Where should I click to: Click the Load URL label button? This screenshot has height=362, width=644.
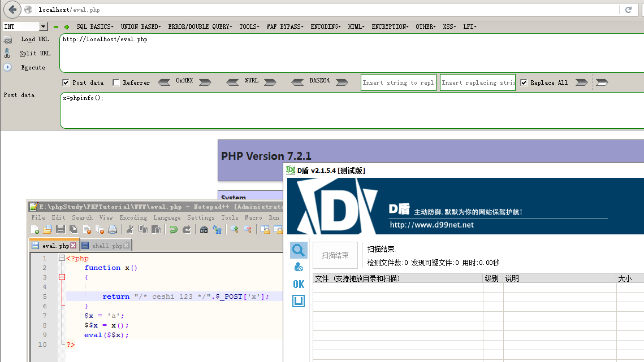35,40
